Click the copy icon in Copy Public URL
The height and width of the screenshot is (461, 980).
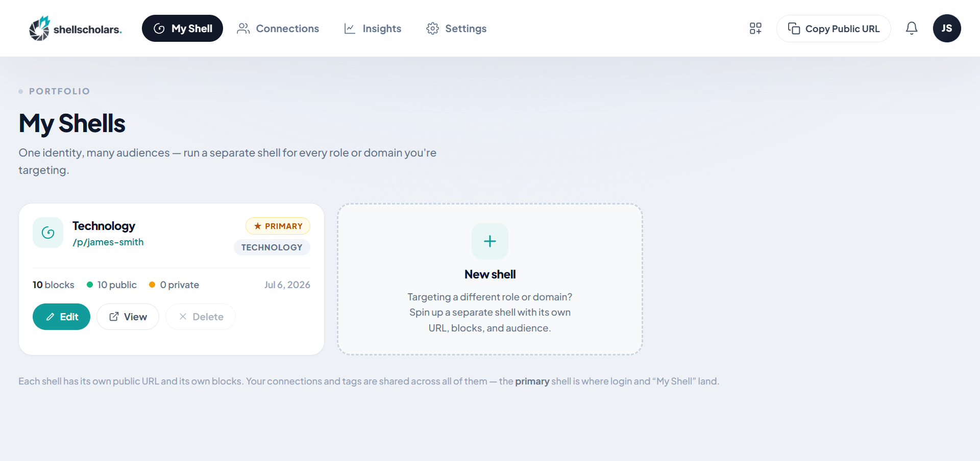point(794,29)
